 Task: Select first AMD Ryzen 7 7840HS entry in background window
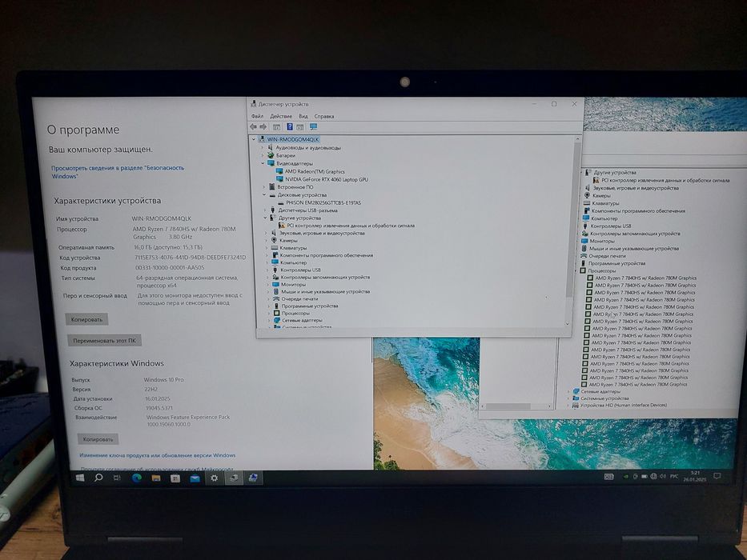(x=645, y=278)
